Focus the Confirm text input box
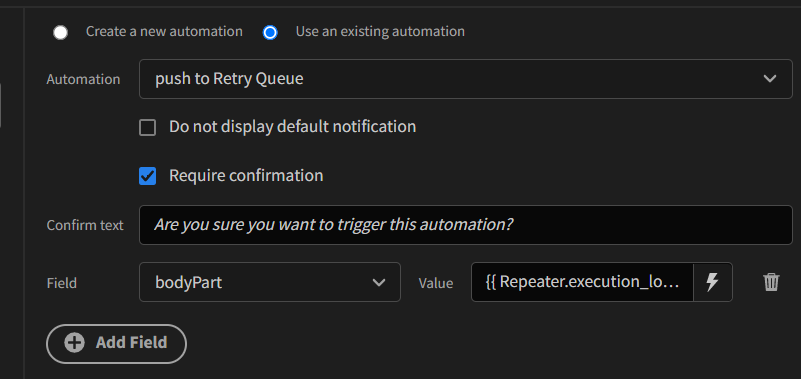801x379 pixels. pos(465,225)
